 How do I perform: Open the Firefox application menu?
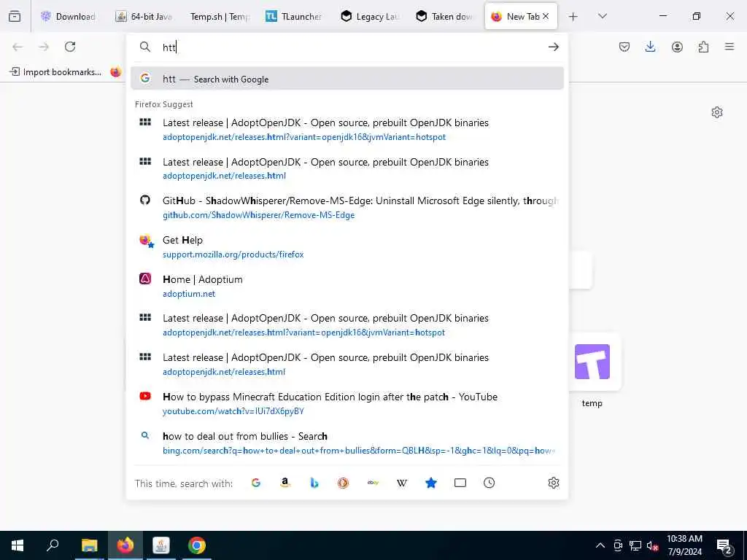point(729,47)
